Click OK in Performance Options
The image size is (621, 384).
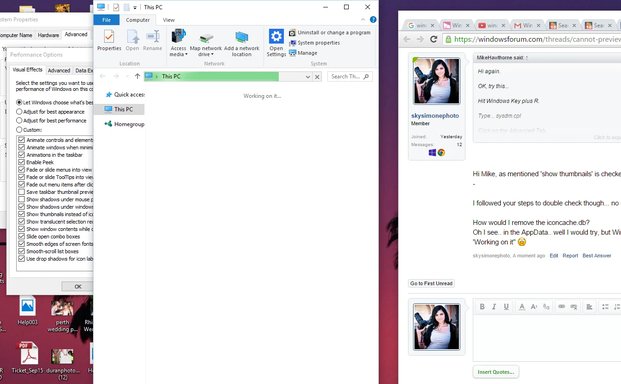tap(78, 286)
